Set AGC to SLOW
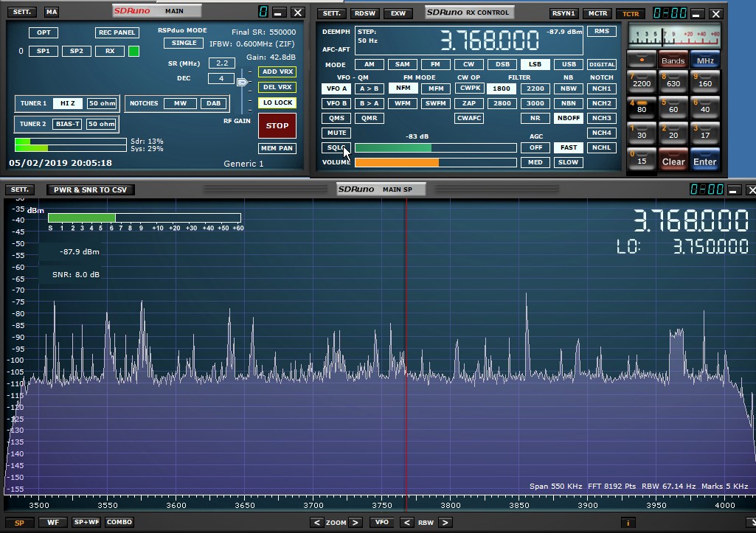The image size is (756, 533). pyautogui.click(x=569, y=162)
